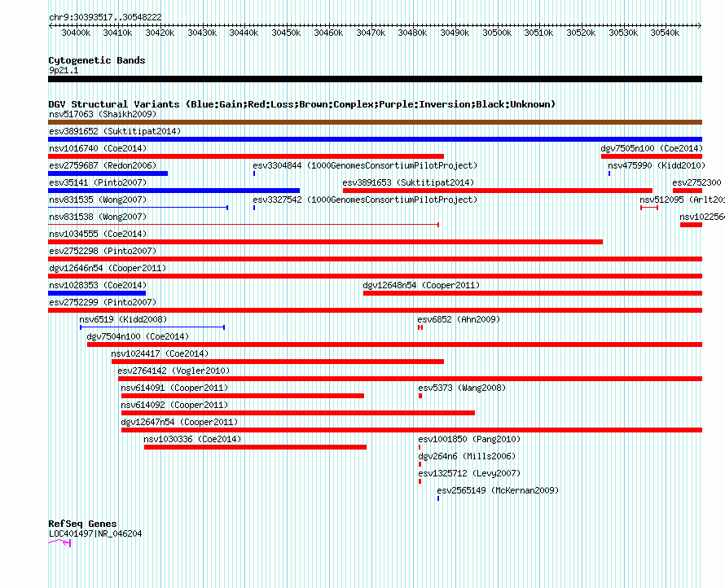Open dgv12647n54 (Cooper2011) label

click(179, 422)
